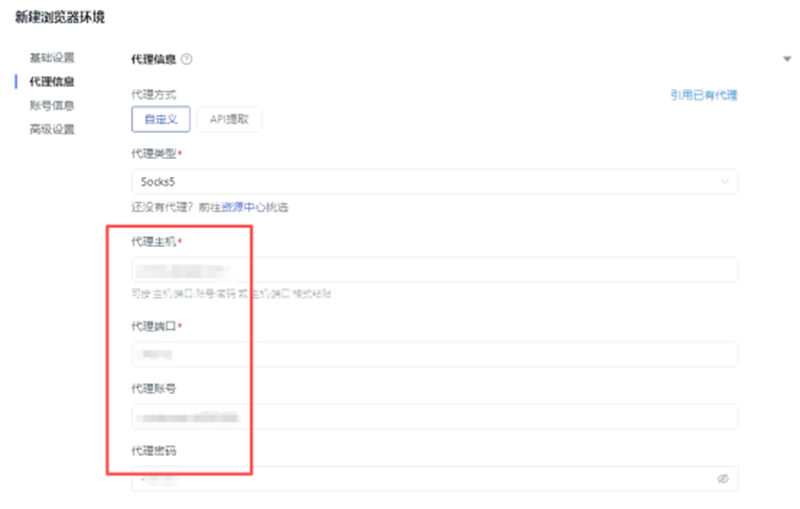800x509 pixels.
Task: Click the 代理类型 label
Action: coord(154,154)
